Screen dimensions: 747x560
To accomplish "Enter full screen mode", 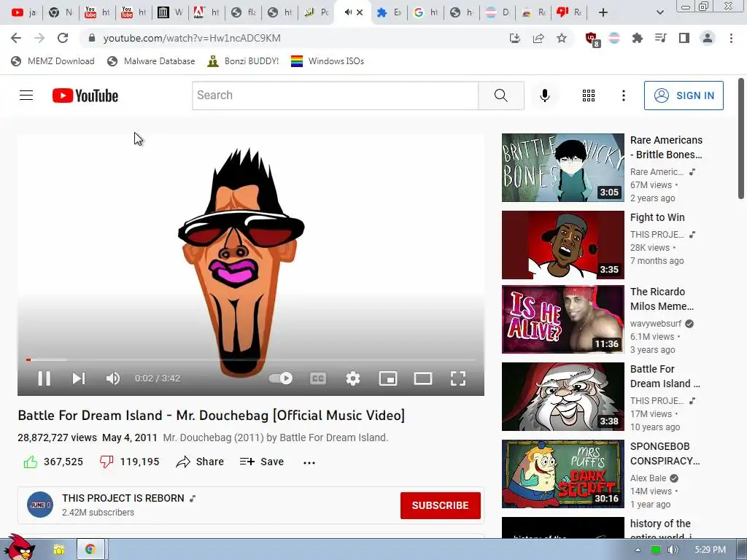I will point(458,378).
